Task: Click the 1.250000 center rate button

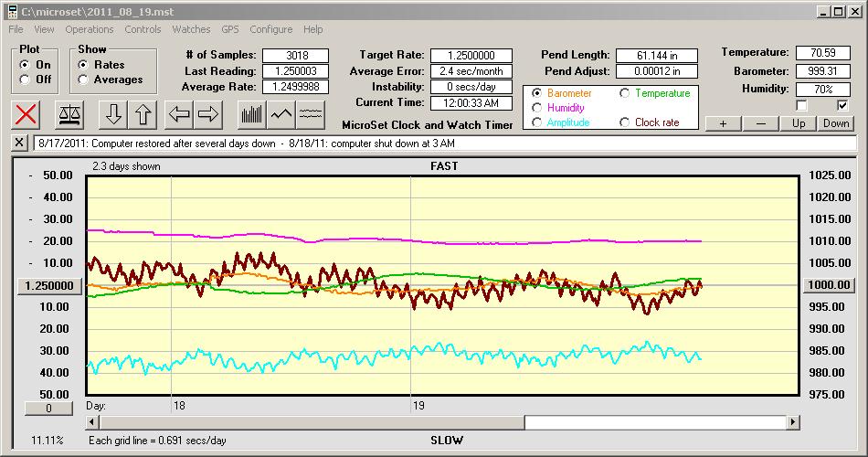Action: (x=49, y=286)
